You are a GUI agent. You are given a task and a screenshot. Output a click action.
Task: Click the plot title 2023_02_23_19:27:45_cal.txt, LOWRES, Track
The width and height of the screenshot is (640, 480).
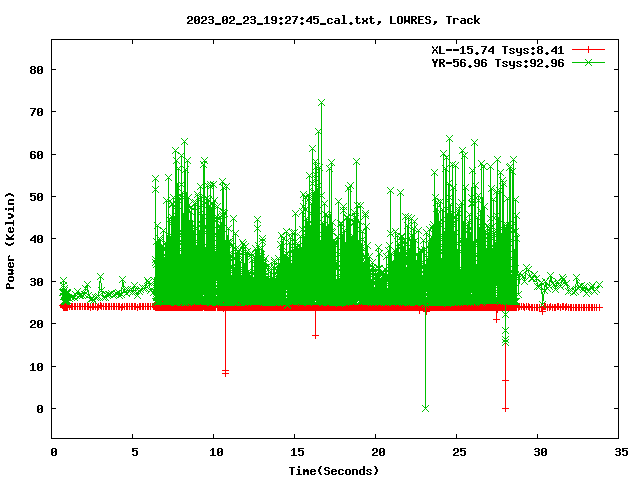[x=333, y=20]
